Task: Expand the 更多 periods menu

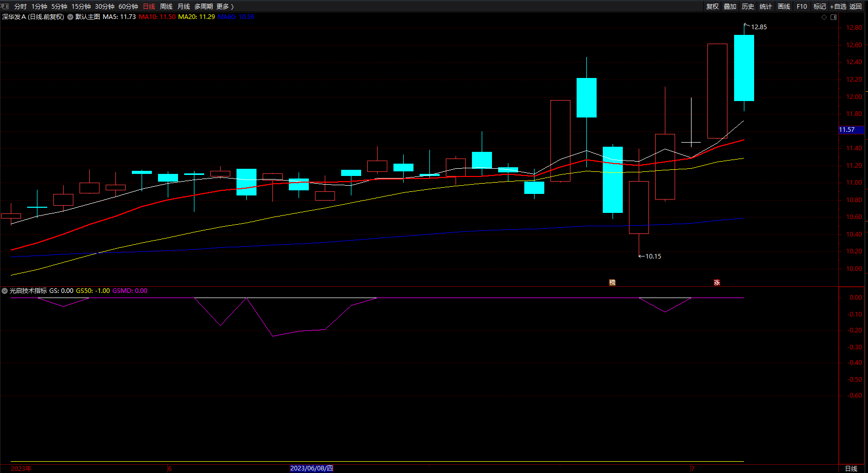Action: pos(225,7)
